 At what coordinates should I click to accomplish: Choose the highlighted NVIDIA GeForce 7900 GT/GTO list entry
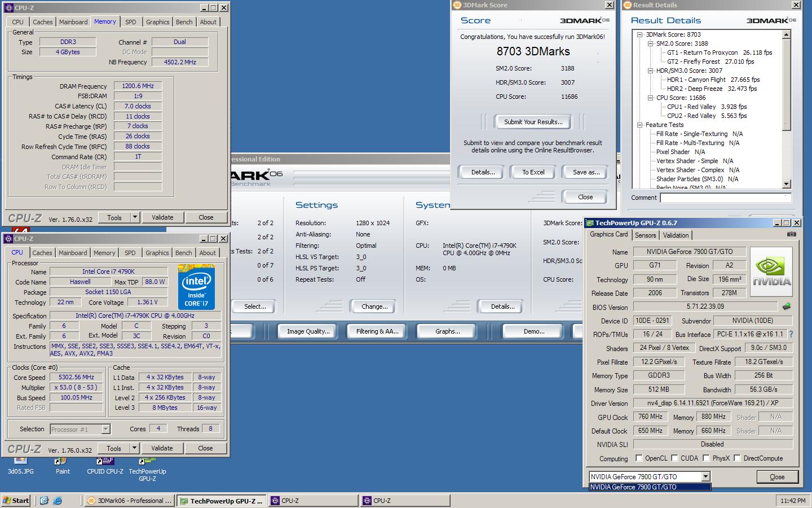coord(650,487)
